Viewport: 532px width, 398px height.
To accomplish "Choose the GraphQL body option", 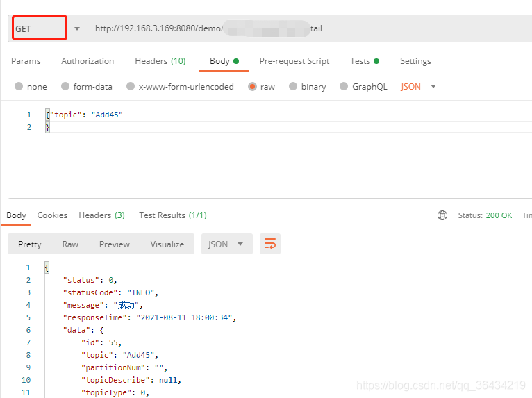I will 363,87.
